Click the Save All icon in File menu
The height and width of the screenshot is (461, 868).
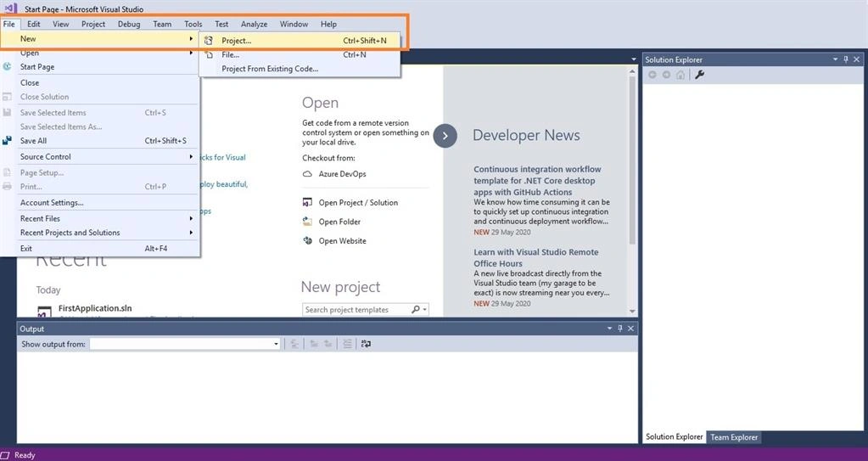pos(7,141)
